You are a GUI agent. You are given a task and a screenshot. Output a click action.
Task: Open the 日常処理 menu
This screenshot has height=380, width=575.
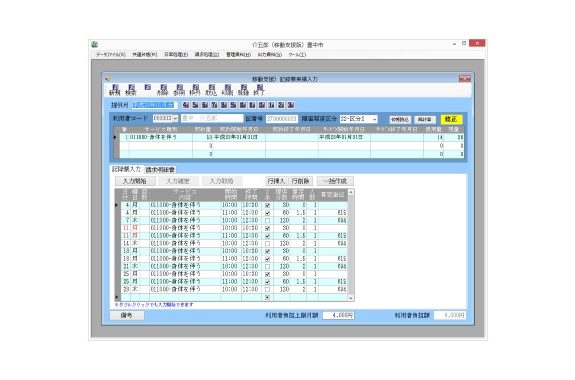pos(176,55)
